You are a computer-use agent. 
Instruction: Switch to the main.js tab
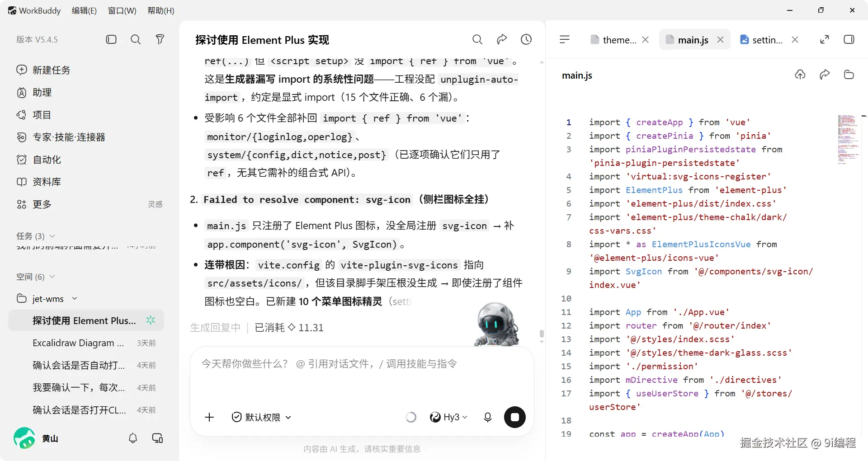[x=687, y=40]
